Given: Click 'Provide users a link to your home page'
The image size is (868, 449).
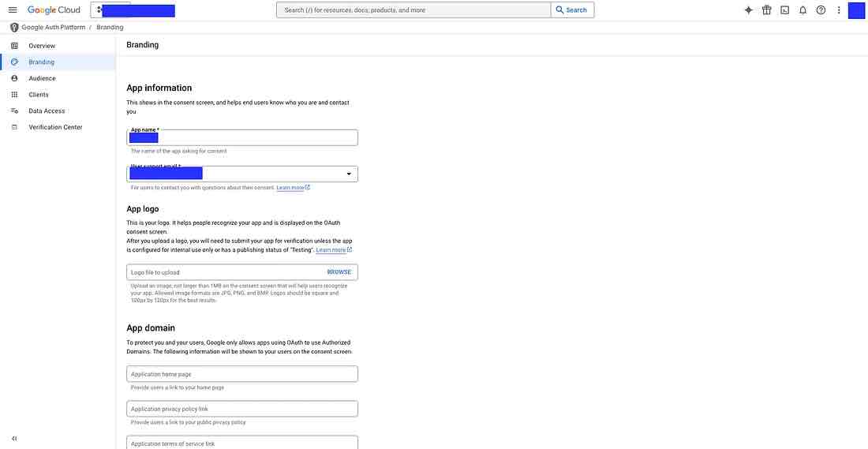Looking at the screenshot, I should tap(178, 387).
